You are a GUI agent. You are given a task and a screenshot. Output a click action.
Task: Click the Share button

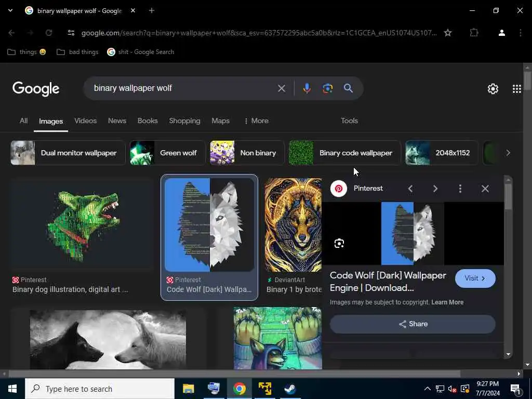click(x=413, y=324)
